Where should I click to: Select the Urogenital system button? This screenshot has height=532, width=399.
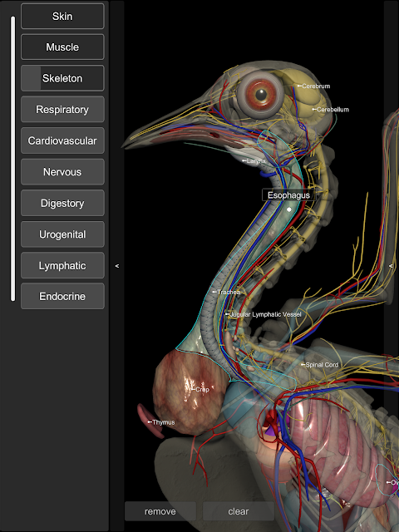(62, 234)
